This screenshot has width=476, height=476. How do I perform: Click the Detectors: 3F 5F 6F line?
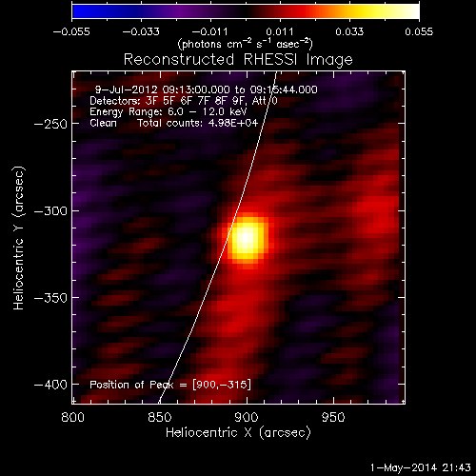(184, 101)
